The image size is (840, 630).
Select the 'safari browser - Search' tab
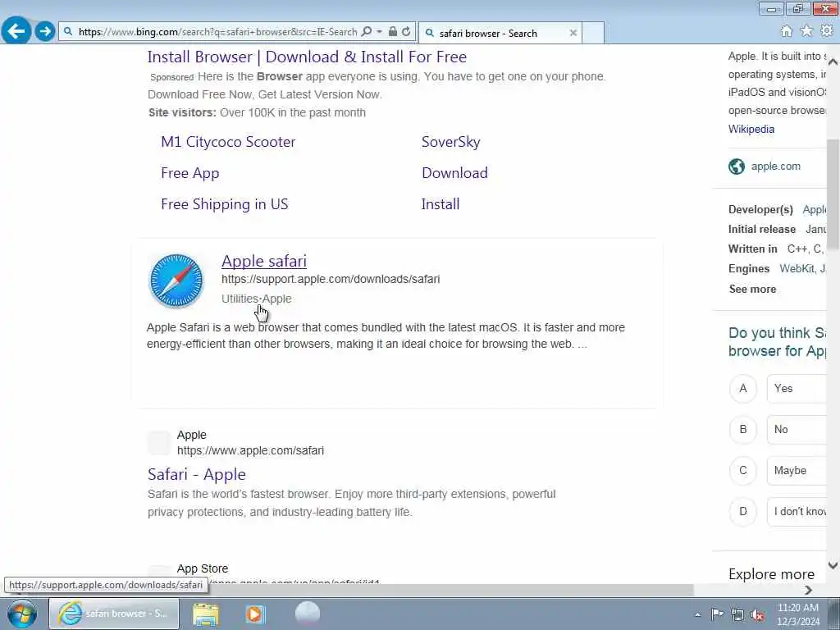[500, 33]
